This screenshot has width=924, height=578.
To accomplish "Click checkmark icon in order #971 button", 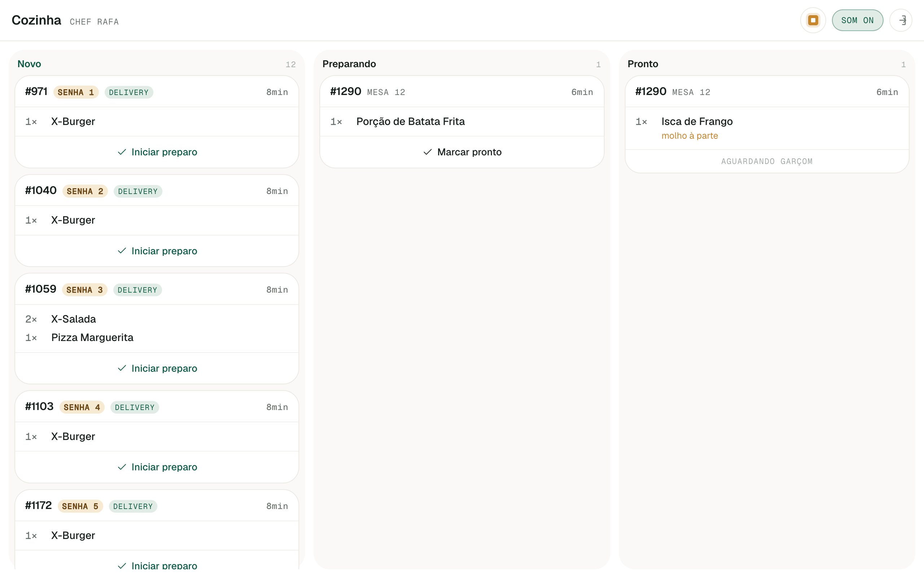I will pos(122,152).
